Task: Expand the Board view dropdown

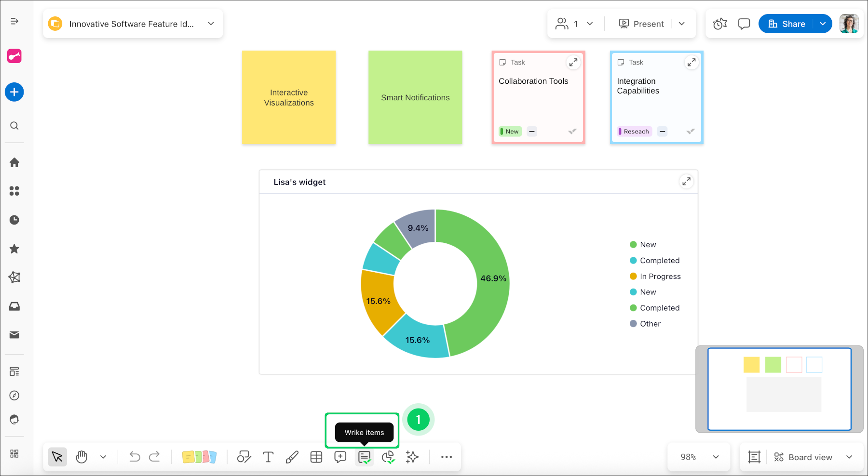Action: [849, 457]
